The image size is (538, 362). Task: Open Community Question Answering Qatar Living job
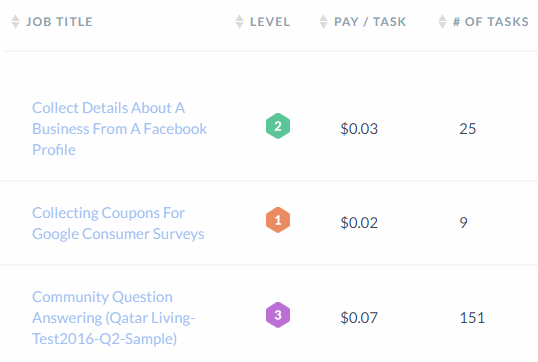point(114,318)
